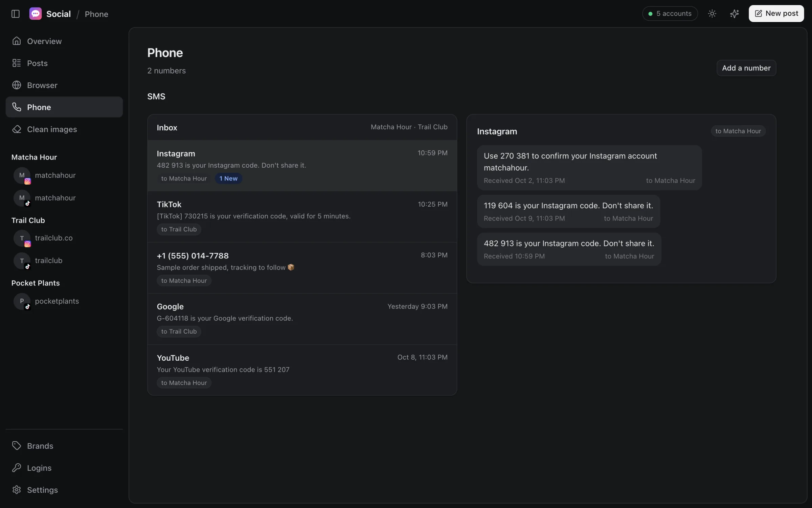Open the TikTok verification code message
812x508 pixels.
click(x=302, y=217)
